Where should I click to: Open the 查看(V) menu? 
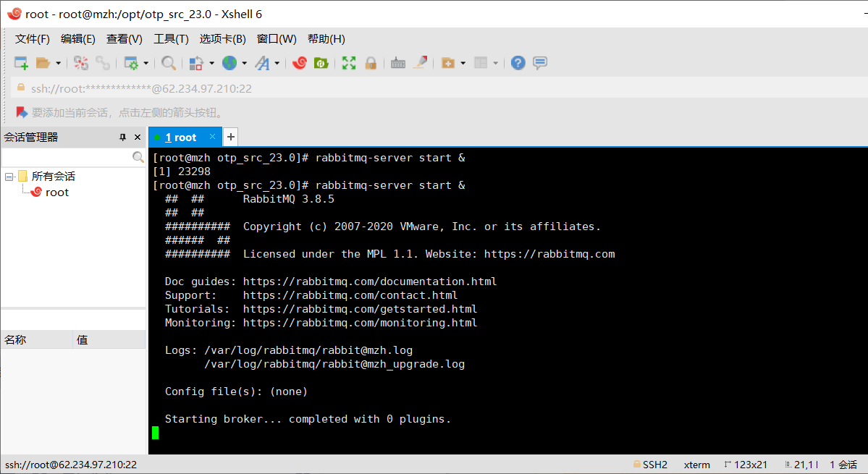coord(124,39)
